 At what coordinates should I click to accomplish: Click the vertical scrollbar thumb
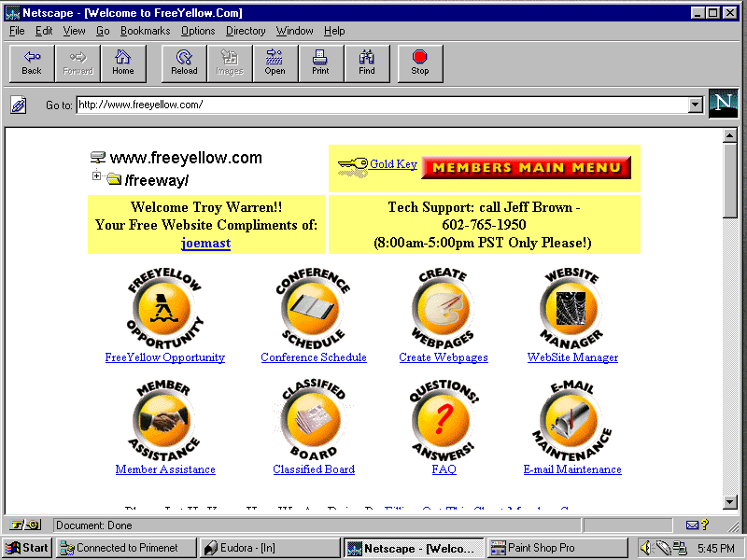730,181
